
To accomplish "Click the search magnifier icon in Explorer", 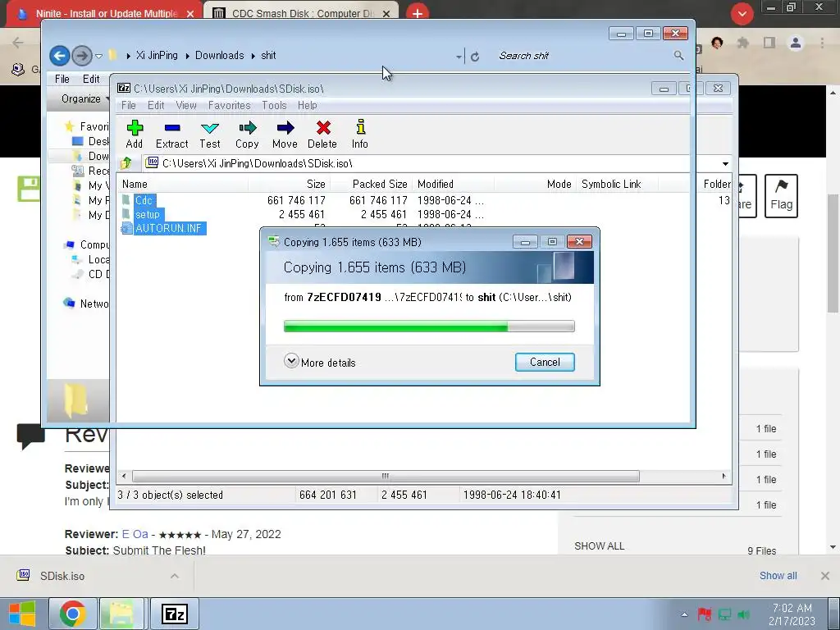I will pos(678,55).
